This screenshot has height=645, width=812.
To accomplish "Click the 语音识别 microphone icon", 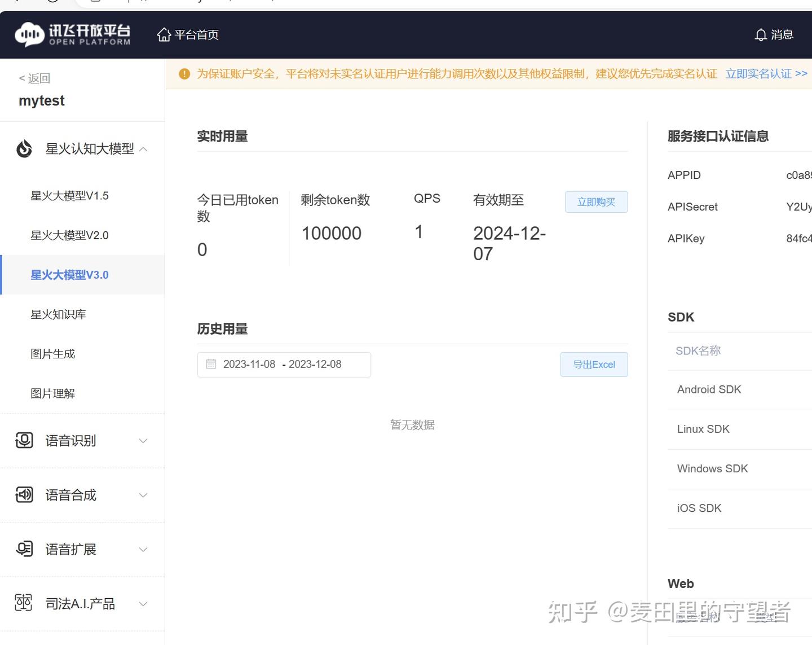I will (24, 441).
